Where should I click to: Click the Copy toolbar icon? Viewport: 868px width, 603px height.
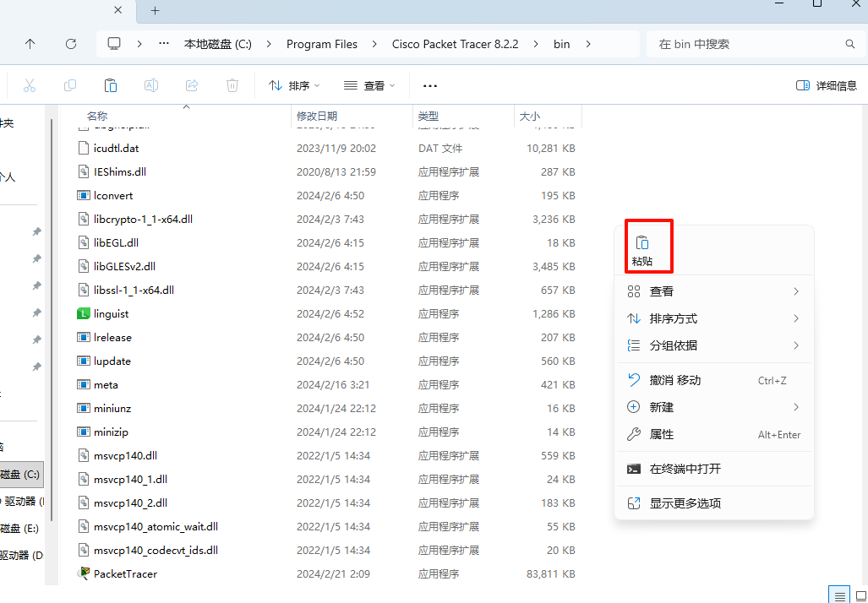click(x=70, y=86)
